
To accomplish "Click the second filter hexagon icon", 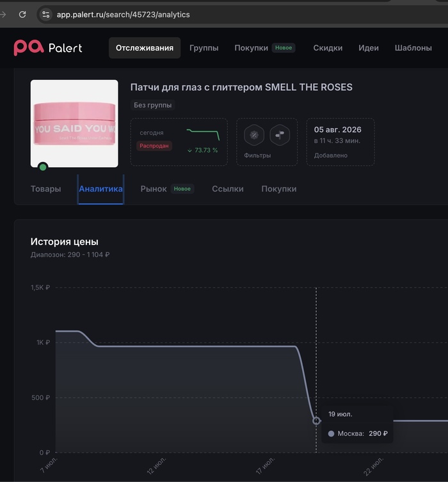I will click(x=280, y=135).
